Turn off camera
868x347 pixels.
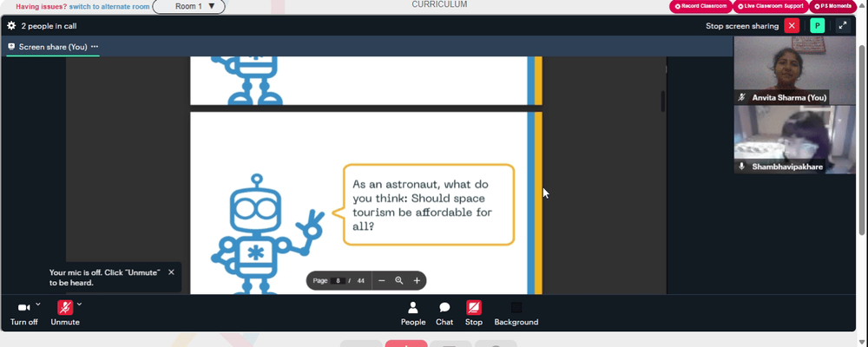pyautogui.click(x=23, y=313)
